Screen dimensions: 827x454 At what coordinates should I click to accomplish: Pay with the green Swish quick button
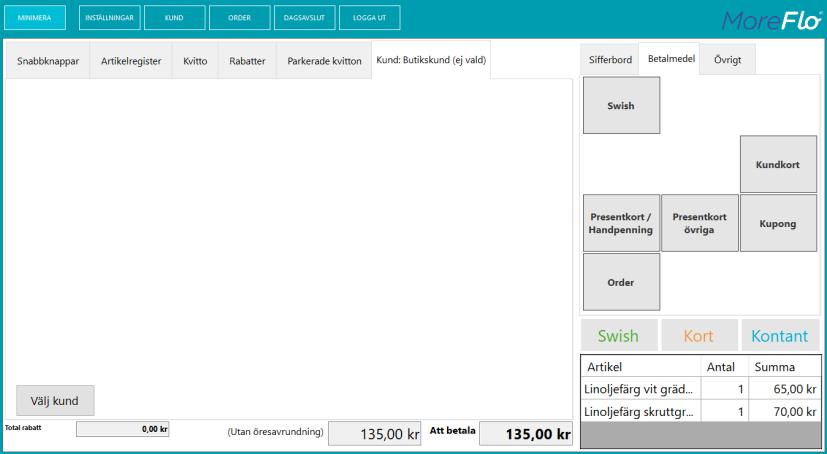click(619, 335)
